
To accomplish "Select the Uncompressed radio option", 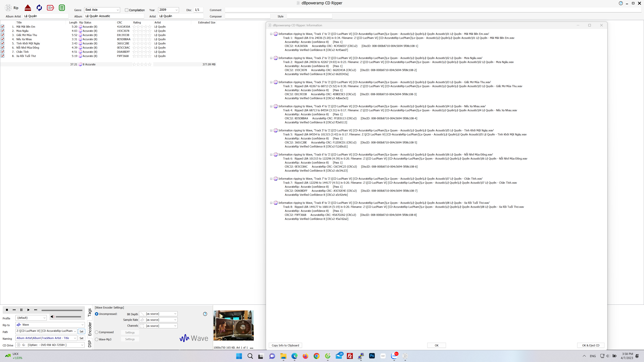I will coord(96,314).
